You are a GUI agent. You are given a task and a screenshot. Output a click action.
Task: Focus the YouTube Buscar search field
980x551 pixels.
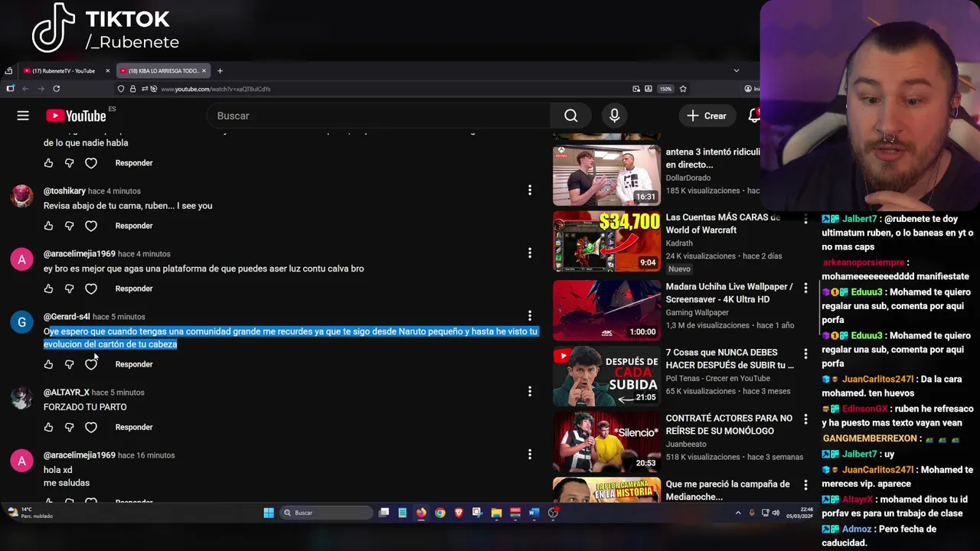(378, 116)
